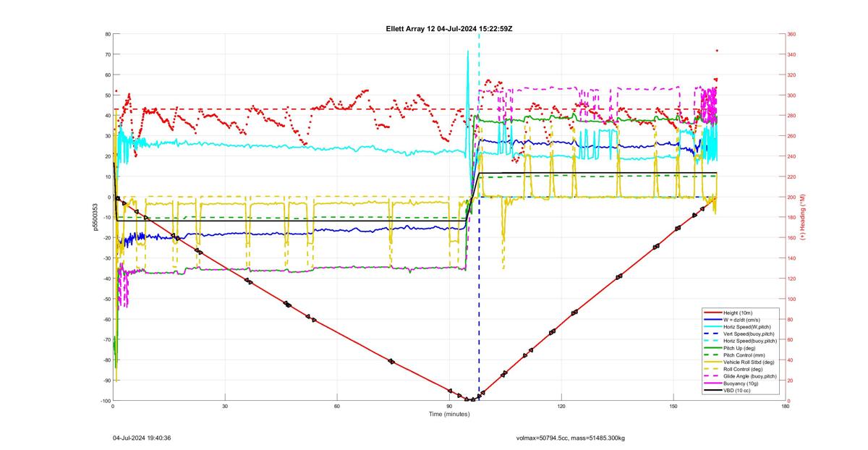
Task: Click the magenta Buoyancy line swatch in the legend
Action: pos(712,383)
